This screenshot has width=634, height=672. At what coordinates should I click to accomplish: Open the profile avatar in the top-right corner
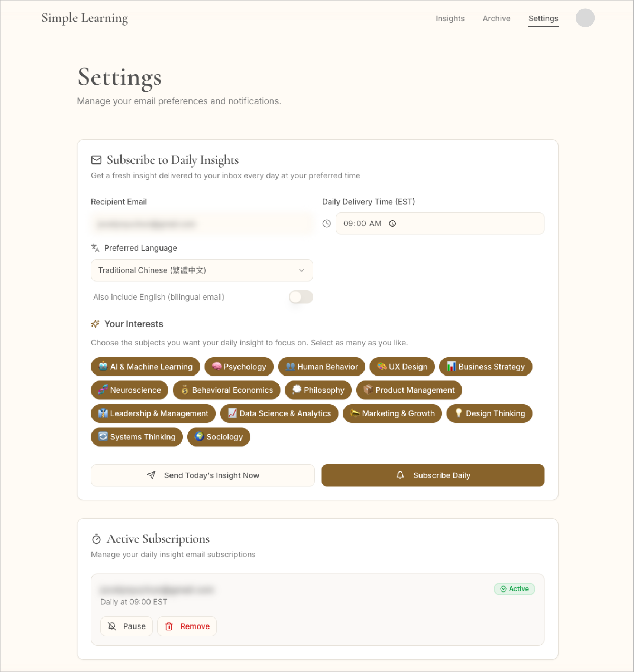[585, 18]
